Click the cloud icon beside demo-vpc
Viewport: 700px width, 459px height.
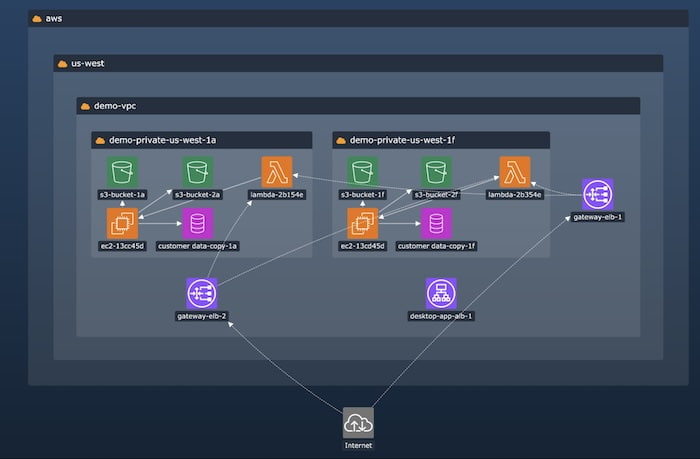point(85,106)
